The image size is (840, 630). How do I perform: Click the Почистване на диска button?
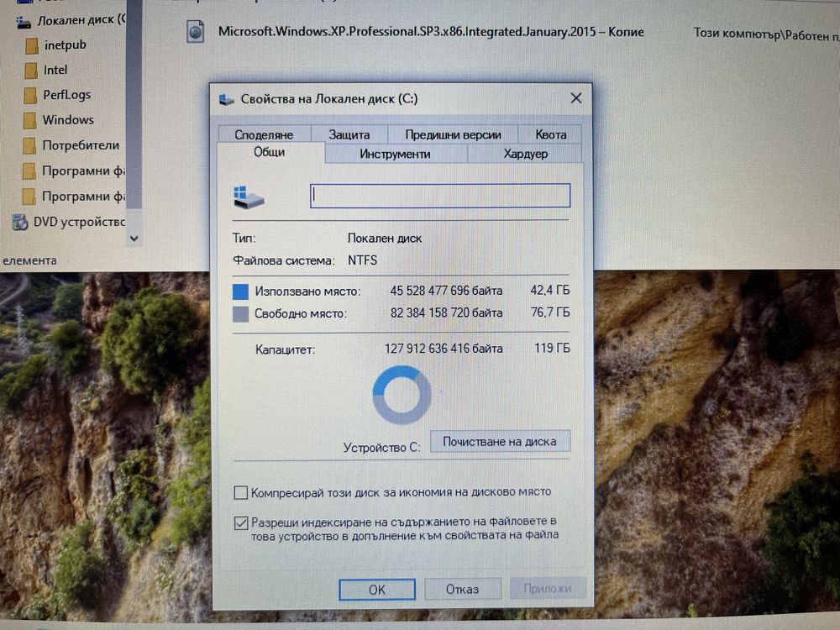pos(500,442)
